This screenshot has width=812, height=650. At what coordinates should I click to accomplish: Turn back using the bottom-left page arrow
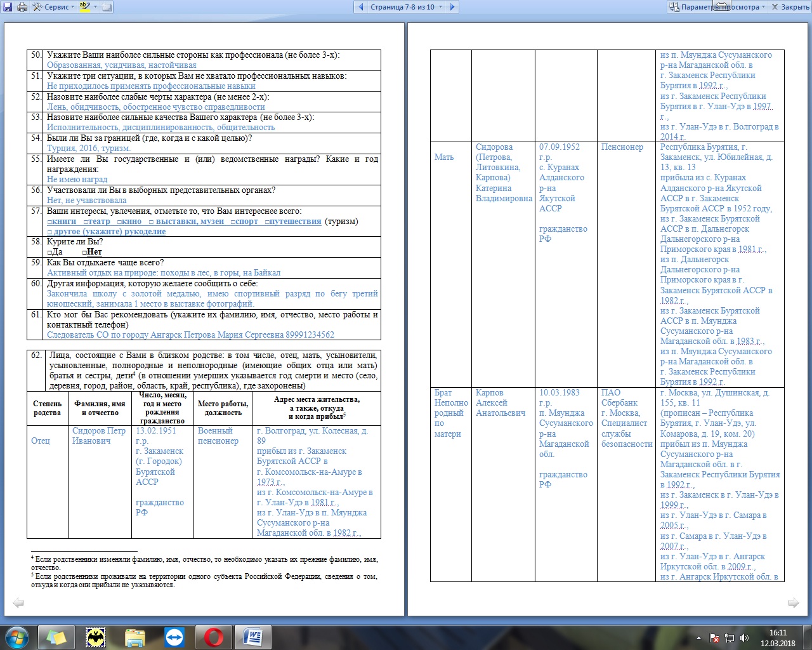pos(18,603)
